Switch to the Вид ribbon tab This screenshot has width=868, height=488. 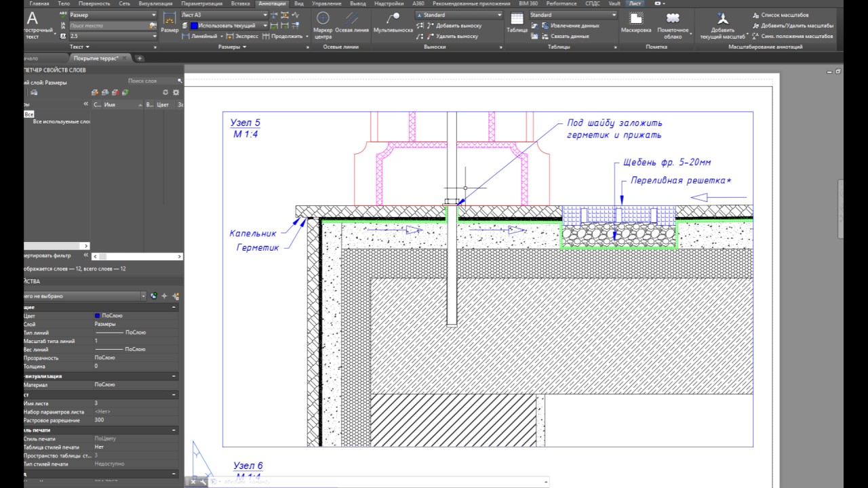tap(298, 3)
